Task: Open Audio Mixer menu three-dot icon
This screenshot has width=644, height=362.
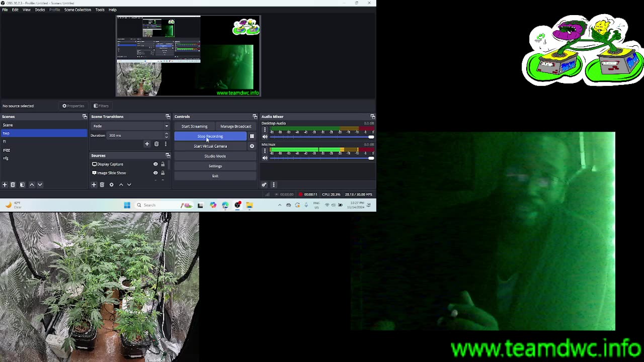Action: click(274, 185)
